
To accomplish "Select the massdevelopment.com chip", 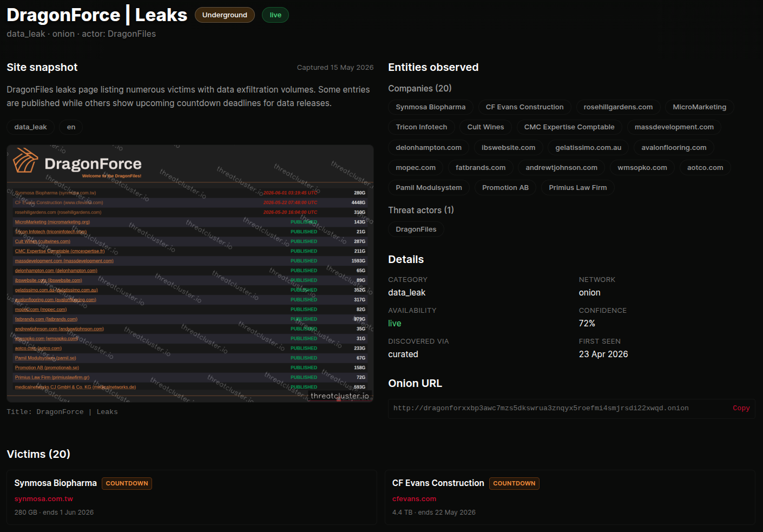I will click(x=674, y=127).
